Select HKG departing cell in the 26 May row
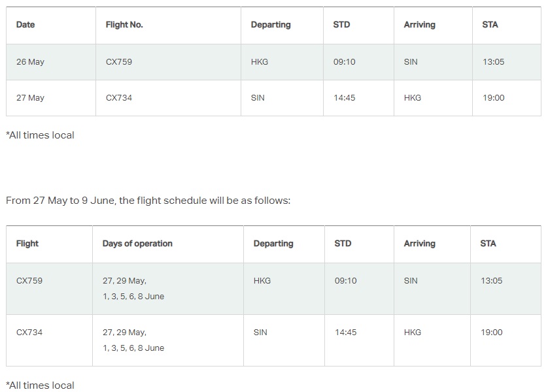548x392 pixels. (260, 62)
